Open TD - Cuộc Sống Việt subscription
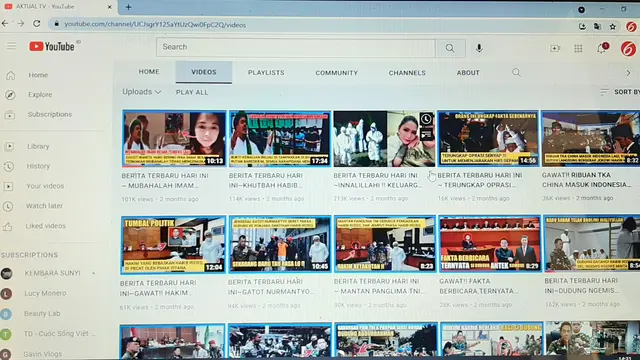640x360 pixels. 59,334
